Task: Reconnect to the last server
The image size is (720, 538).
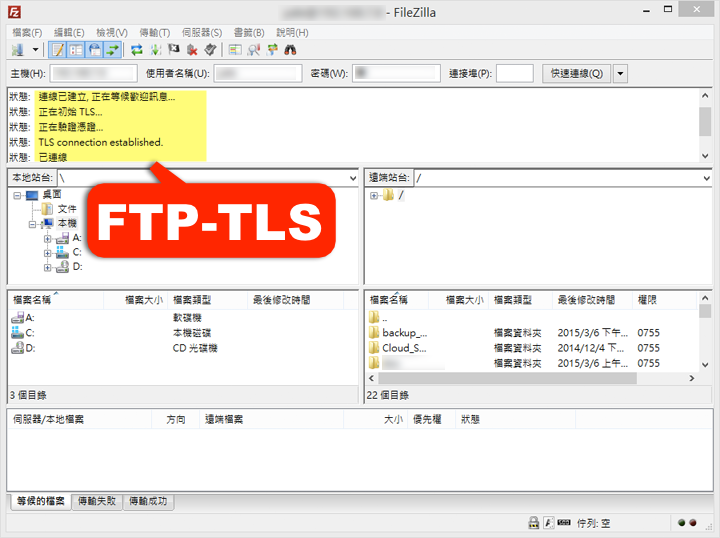Action: [x=210, y=50]
